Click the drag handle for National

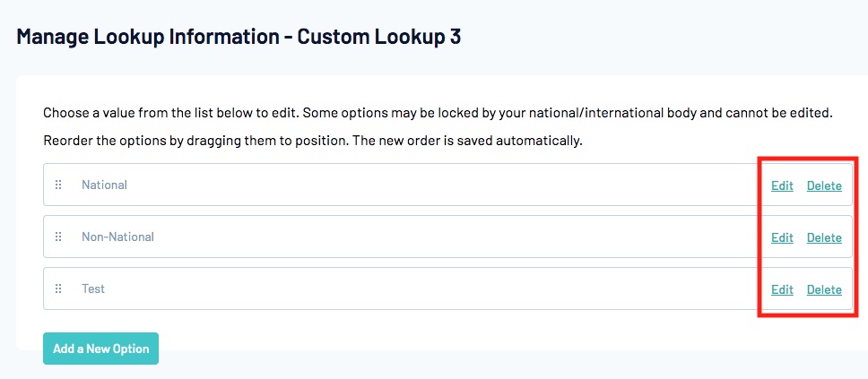(58, 185)
